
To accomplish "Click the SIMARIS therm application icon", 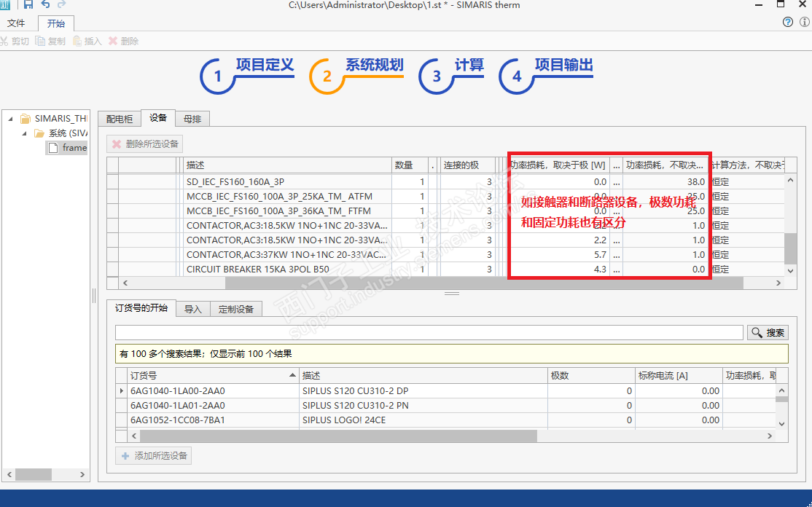I will click(5, 4).
